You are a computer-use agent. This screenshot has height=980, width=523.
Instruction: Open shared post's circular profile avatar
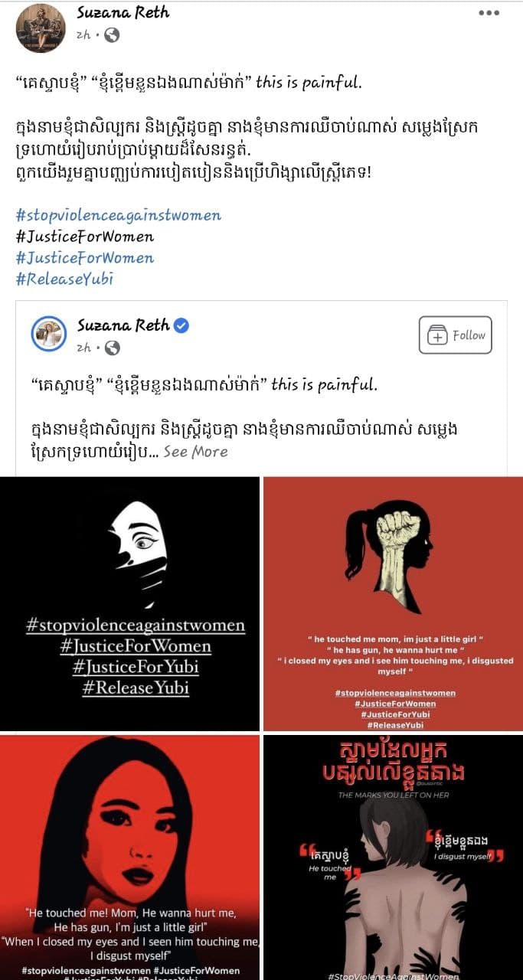click(x=48, y=334)
